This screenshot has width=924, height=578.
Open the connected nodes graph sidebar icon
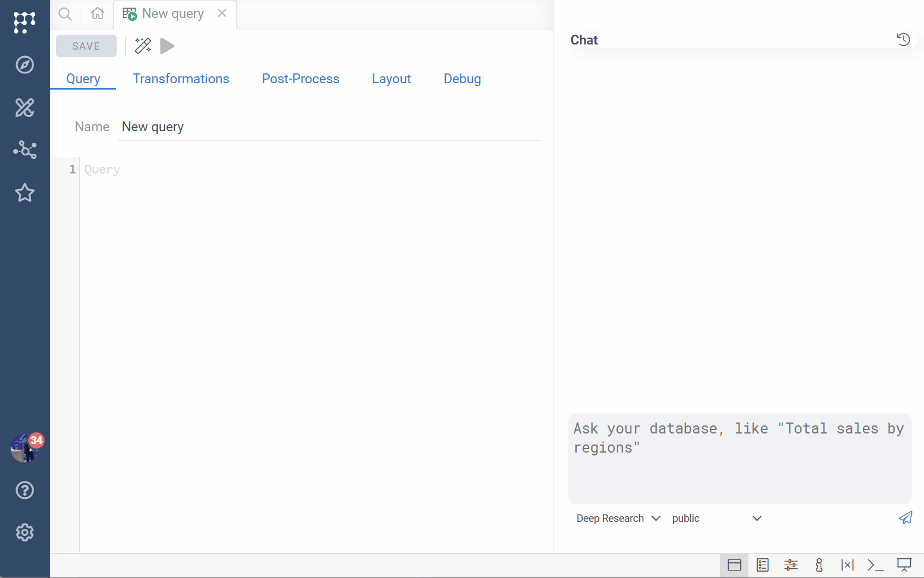click(x=24, y=150)
